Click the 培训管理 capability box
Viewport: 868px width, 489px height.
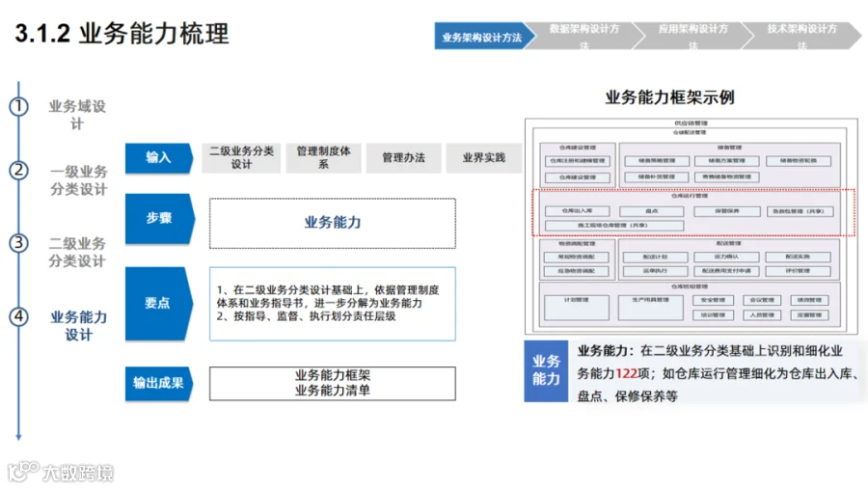[713, 315]
